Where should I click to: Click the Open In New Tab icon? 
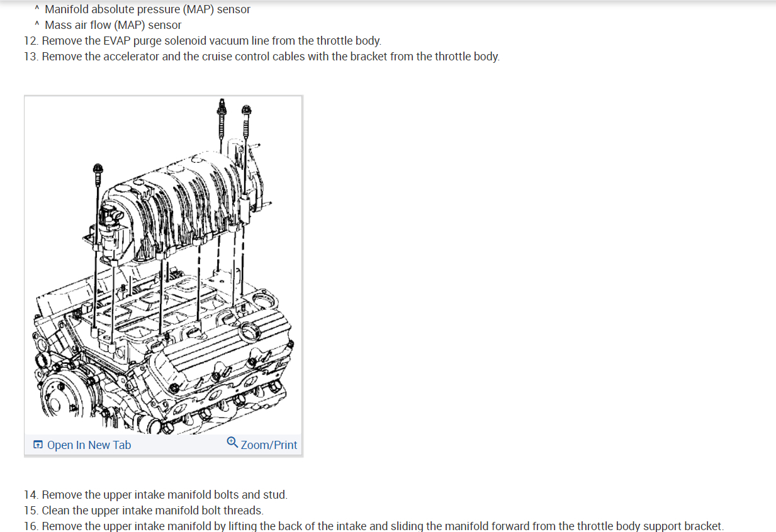coord(38,445)
